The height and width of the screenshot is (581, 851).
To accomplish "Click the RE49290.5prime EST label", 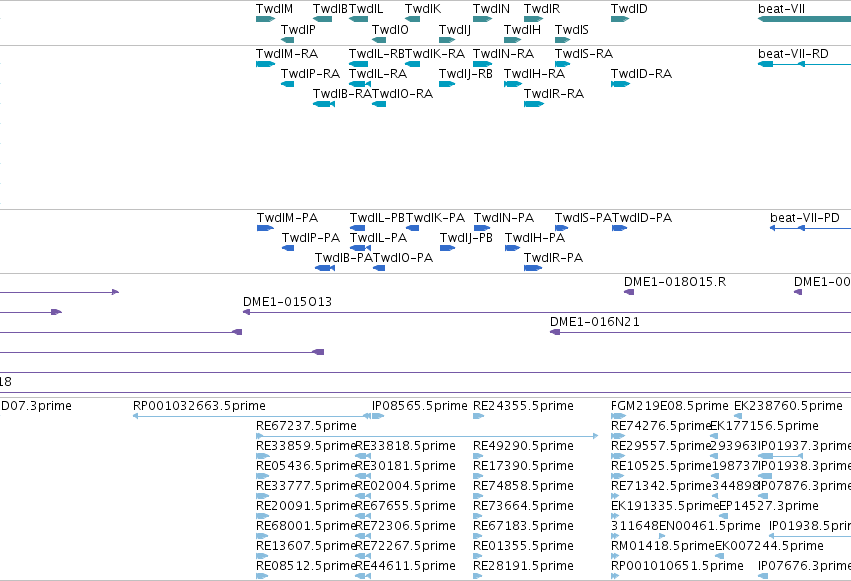I will (x=523, y=446).
